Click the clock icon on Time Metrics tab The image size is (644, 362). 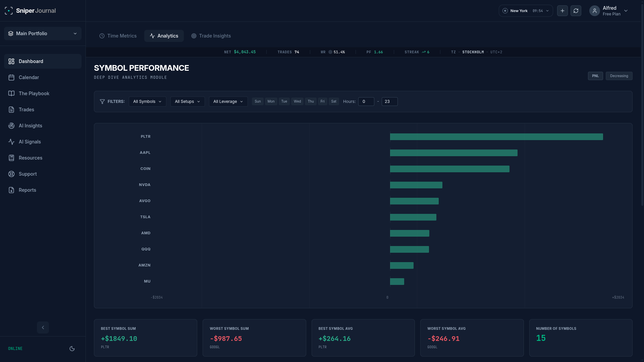[102, 36]
